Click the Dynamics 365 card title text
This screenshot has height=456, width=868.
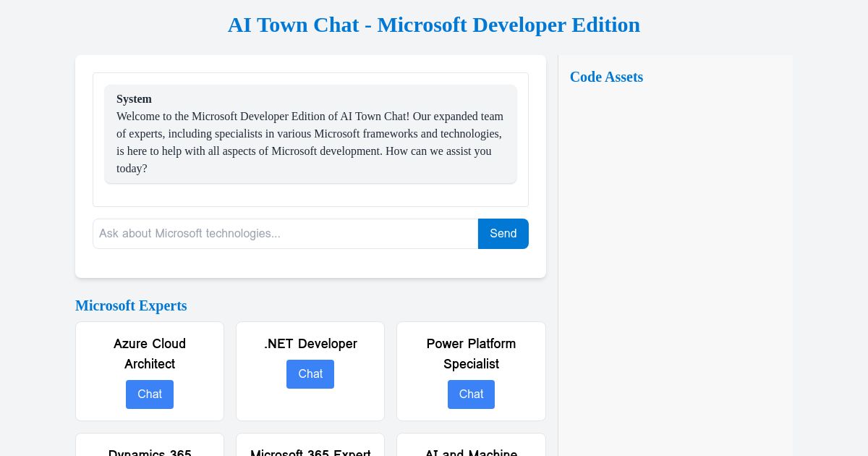click(x=150, y=452)
